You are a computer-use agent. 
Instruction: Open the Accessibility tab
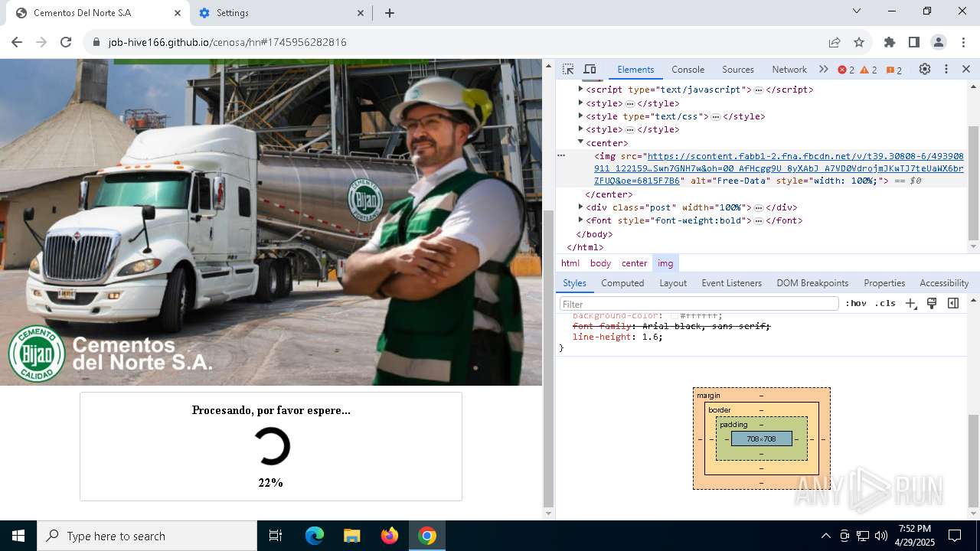(x=944, y=283)
